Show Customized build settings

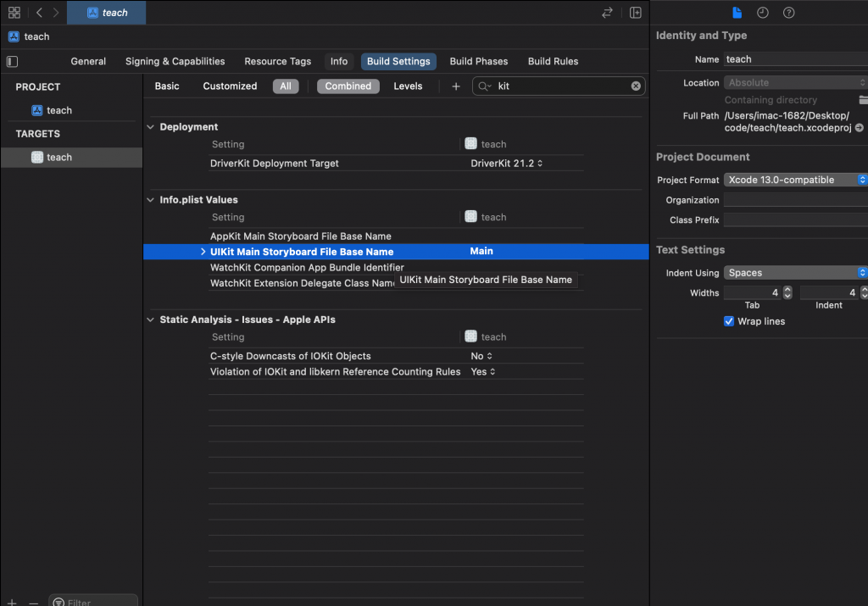[230, 86]
